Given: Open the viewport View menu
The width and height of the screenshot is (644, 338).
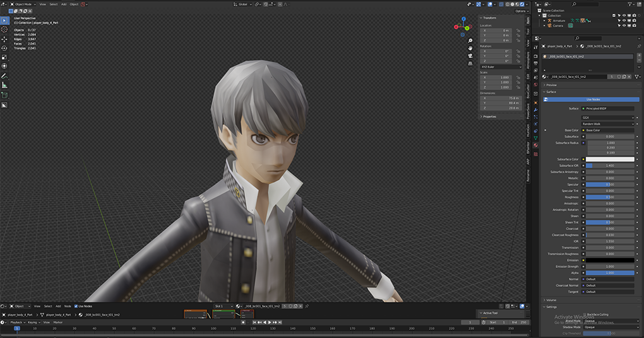Looking at the screenshot, I should click(43, 4).
